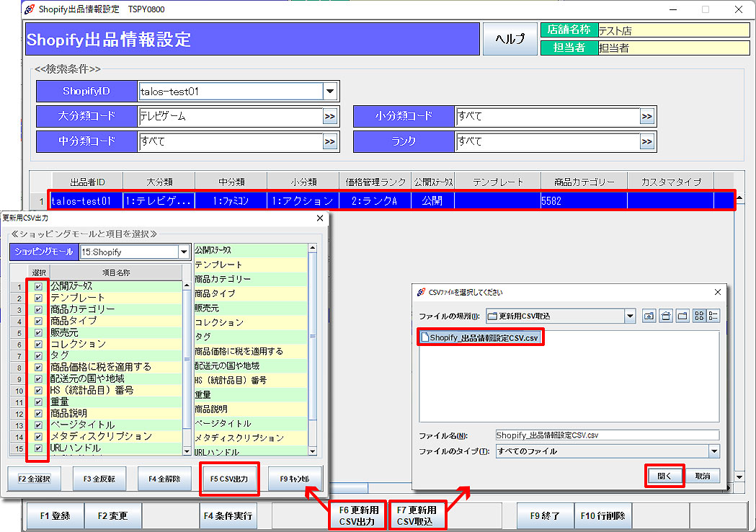Click the home folder icon in file dialog
The height and width of the screenshot is (532, 756).
(x=665, y=316)
